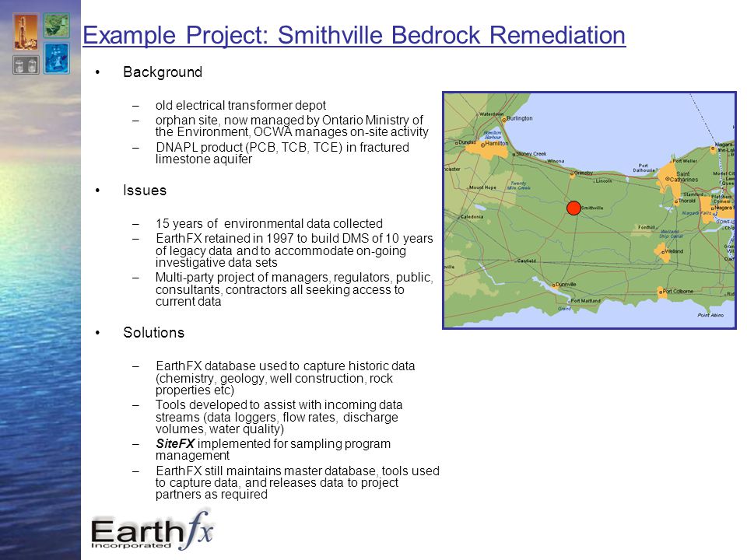Viewport: 747px width, 560px height.
Task: Click the Hamilton label on the map
Action: coord(496,143)
